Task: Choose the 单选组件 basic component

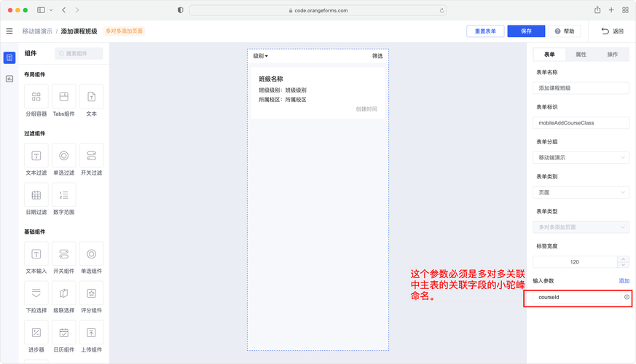Action: click(x=91, y=254)
